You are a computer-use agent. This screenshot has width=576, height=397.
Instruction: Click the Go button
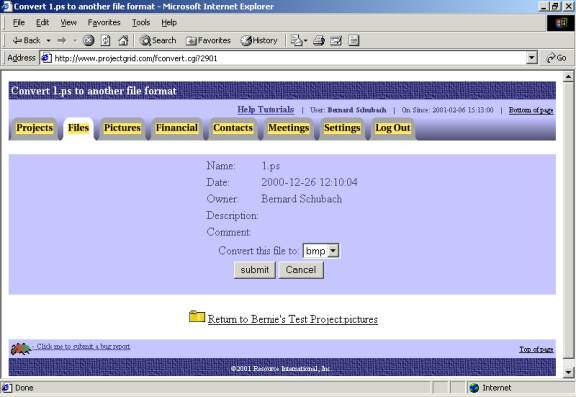557,58
